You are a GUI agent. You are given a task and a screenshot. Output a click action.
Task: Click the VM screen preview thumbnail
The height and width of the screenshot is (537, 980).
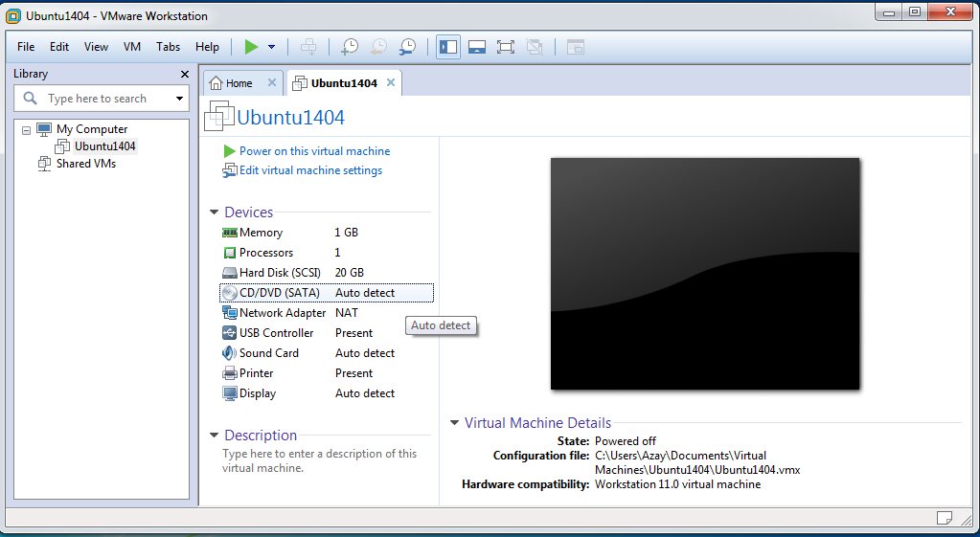click(704, 274)
